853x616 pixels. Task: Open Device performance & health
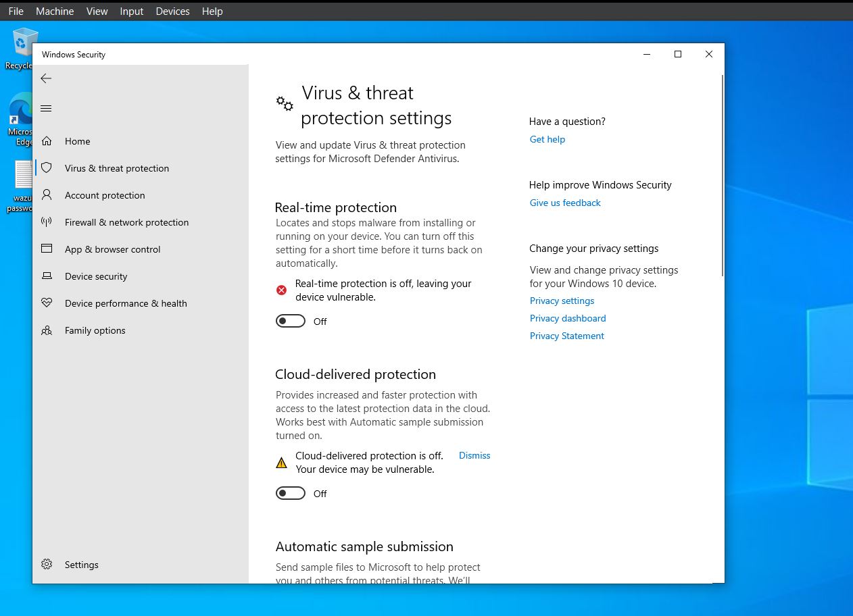126,303
